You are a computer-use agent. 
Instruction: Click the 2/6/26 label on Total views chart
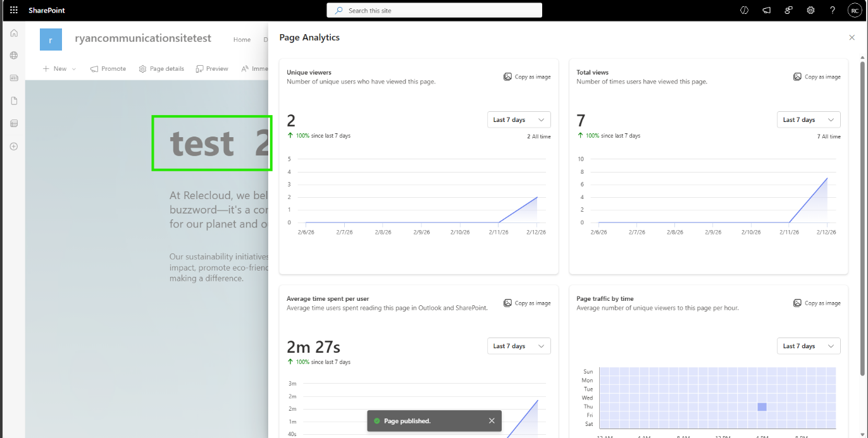[598, 232]
